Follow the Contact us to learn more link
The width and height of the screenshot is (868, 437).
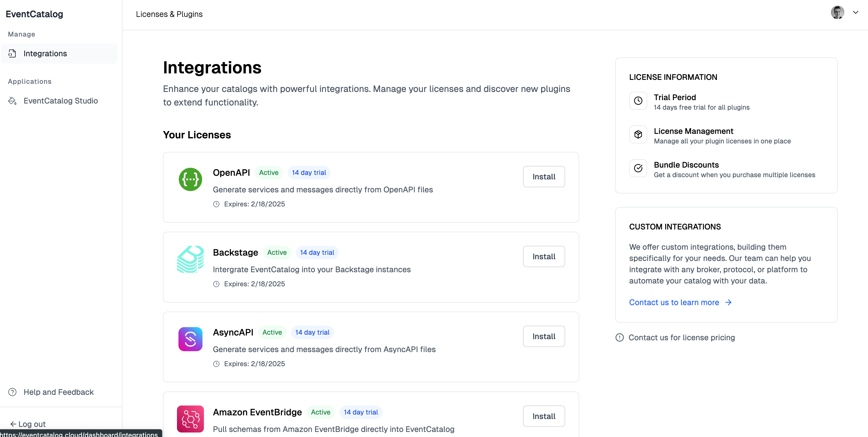click(674, 302)
